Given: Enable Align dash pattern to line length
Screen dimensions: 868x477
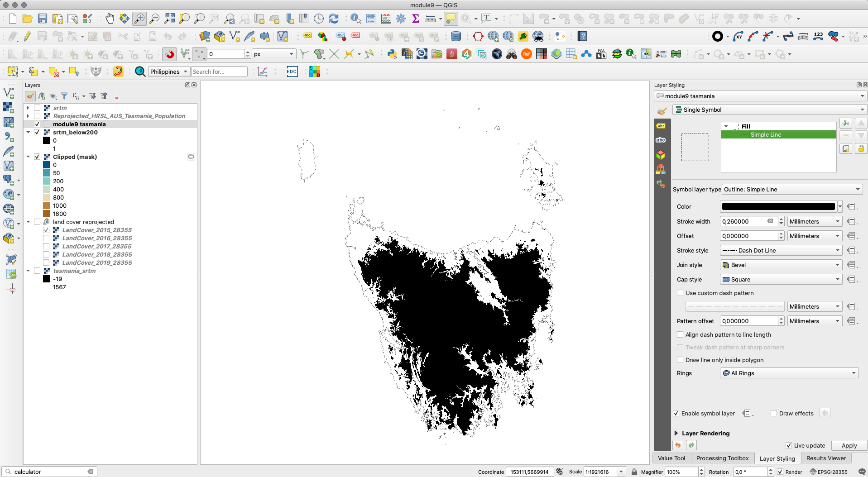Looking at the screenshot, I should point(680,334).
